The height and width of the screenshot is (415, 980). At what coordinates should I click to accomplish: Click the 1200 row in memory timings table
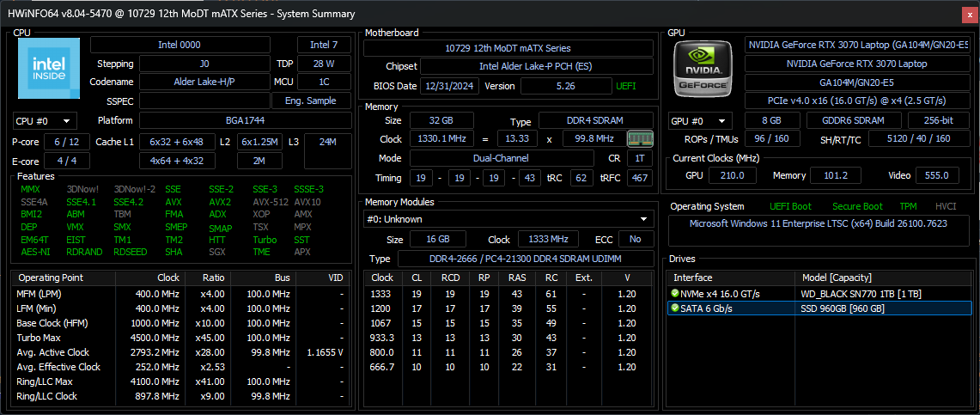(508, 308)
